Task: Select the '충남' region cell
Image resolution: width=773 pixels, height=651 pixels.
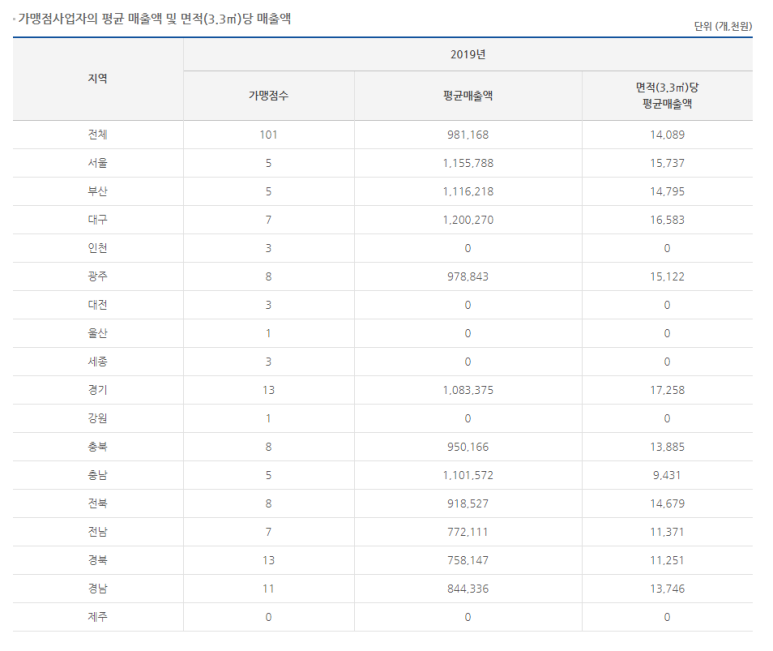Action: tap(98, 475)
